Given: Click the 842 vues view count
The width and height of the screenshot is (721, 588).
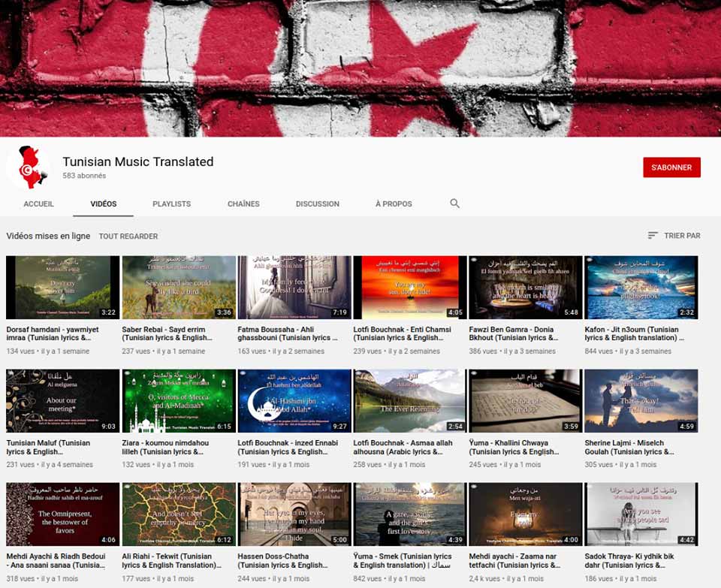Looking at the screenshot, I should click(367, 578).
